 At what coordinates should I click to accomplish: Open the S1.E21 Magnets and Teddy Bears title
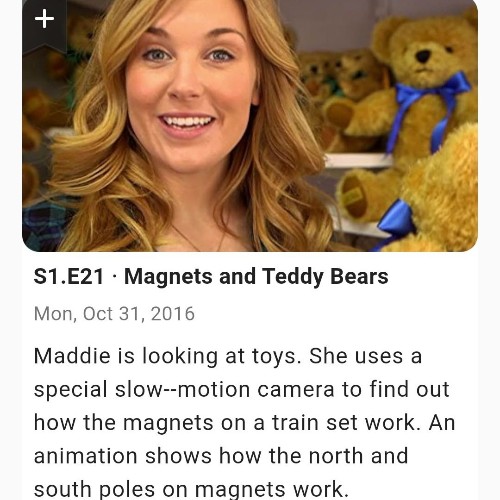tap(211, 276)
